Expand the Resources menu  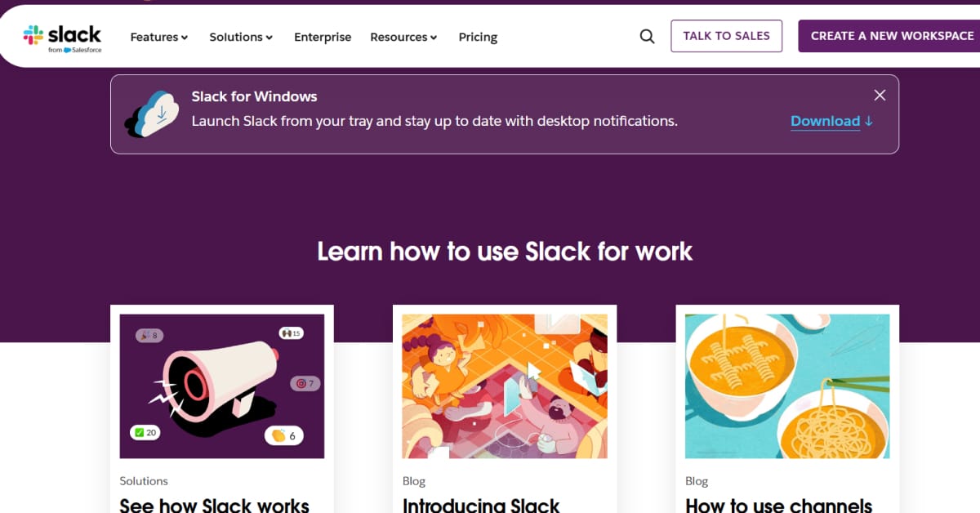click(403, 37)
